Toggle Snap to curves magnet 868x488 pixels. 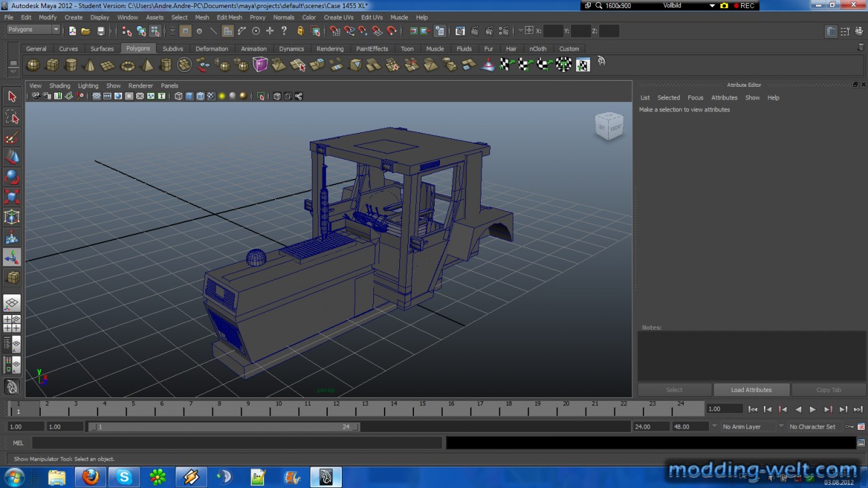(349, 31)
